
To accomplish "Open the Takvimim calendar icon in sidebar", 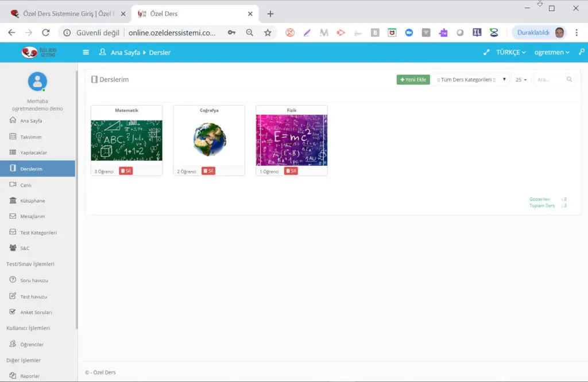I will point(13,137).
